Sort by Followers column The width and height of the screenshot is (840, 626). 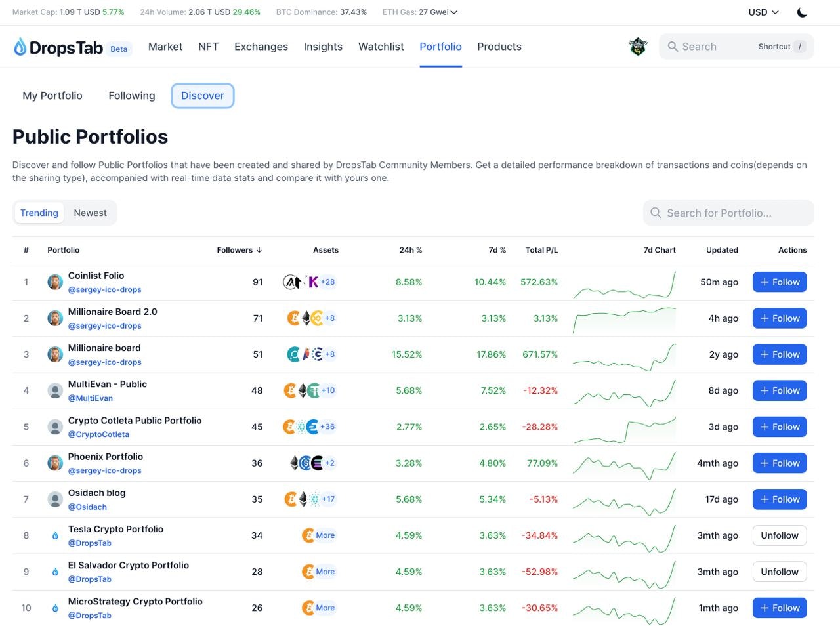[240, 250]
